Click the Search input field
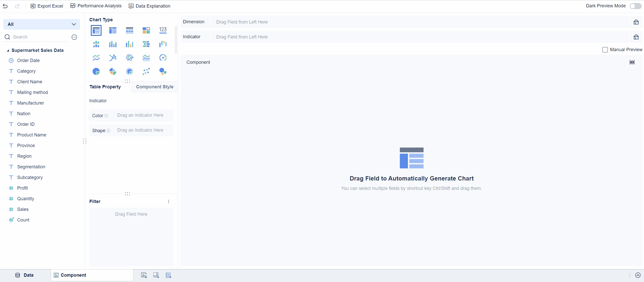The width and height of the screenshot is (644, 282). (35, 37)
